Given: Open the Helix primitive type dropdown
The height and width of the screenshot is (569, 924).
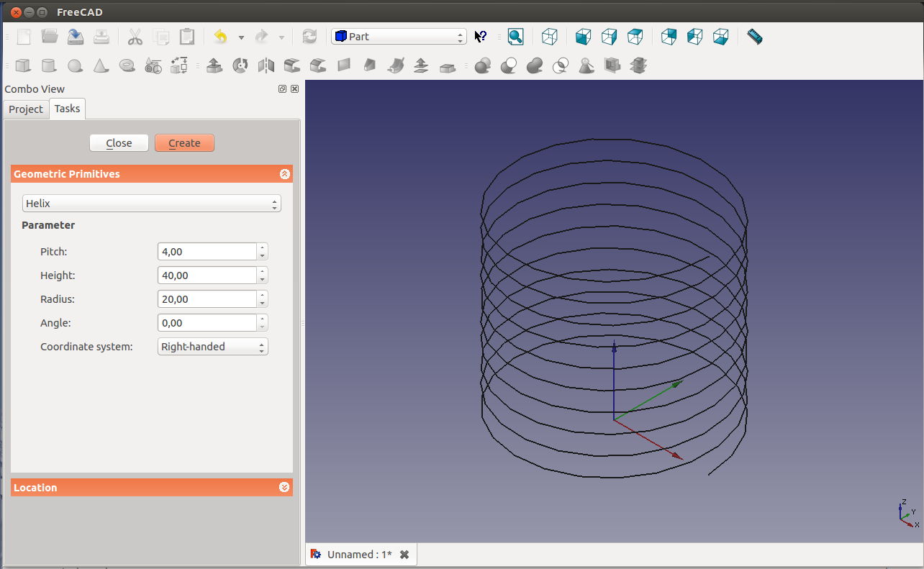Looking at the screenshot, I should pos(151,204).
